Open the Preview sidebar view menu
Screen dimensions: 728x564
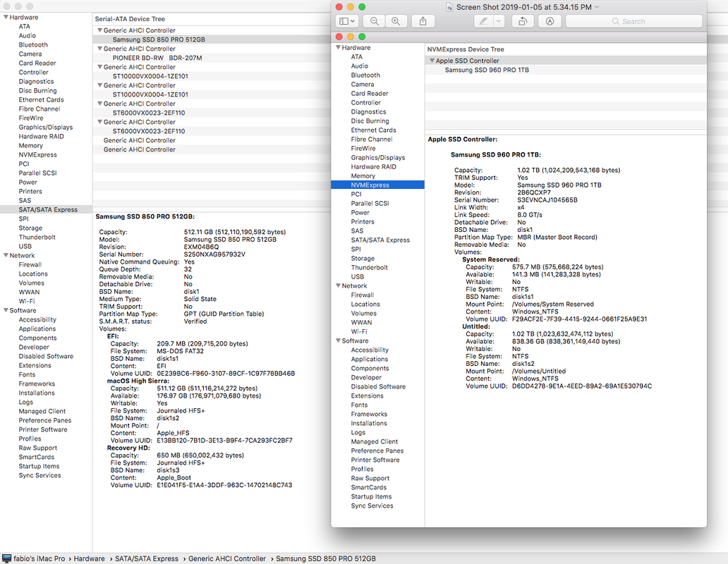(347, 21)
